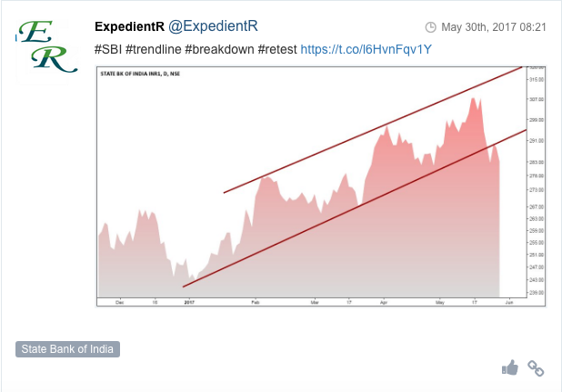Screen dimensions: 562x392
Task: Open the t.co/l6HvnFqv1Y link
Action: pos(366,49)
